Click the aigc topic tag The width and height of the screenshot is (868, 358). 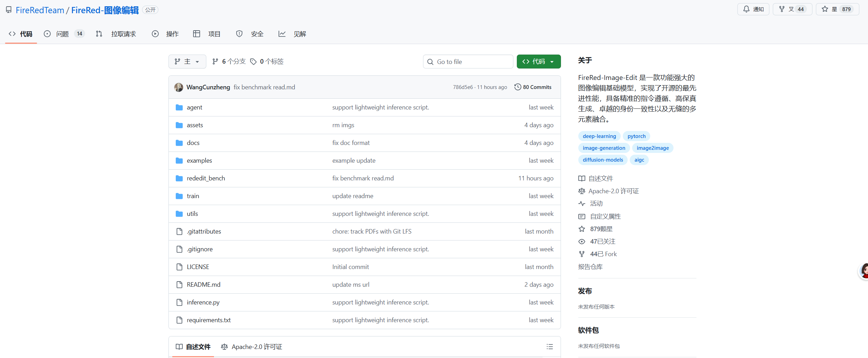click(x=639, y=160)
